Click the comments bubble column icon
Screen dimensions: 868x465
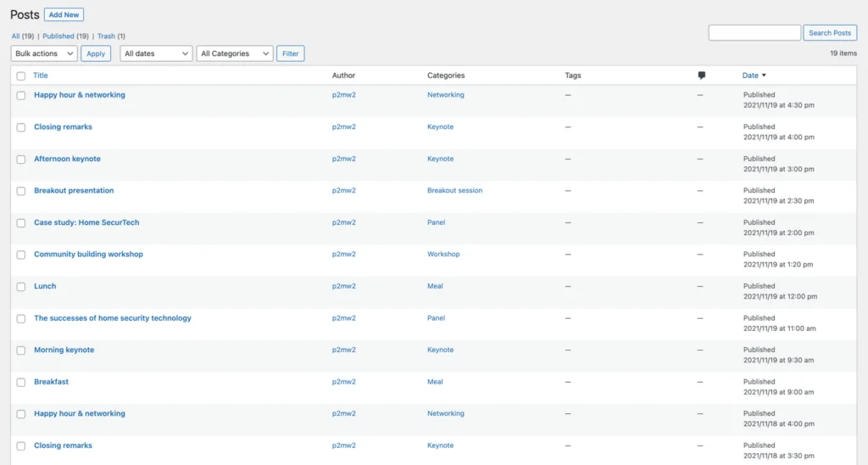(701, 76)
